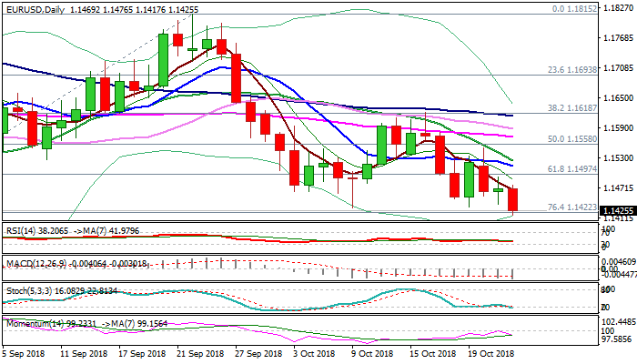Select the MACD(12,26,9) indicator label
The width and height of the screenshot is (637, 364).
[35, 264]
